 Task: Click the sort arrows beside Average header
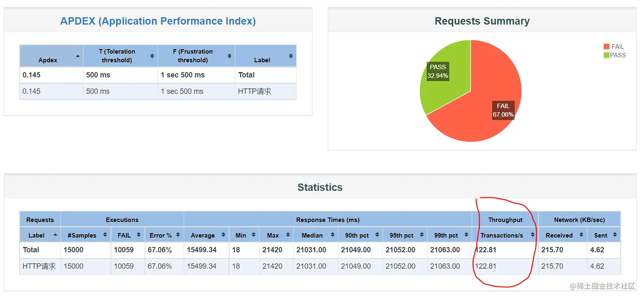(223, 235)
